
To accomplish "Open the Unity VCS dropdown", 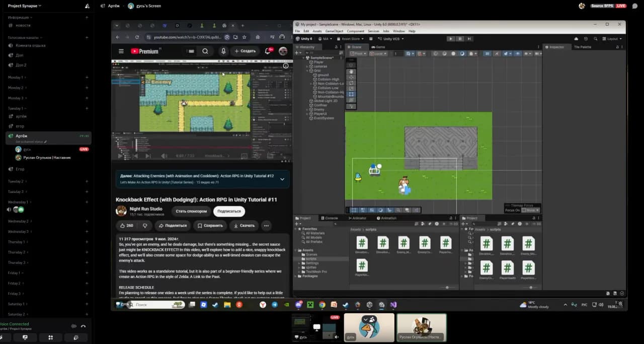I will click(x=390, y=39).
